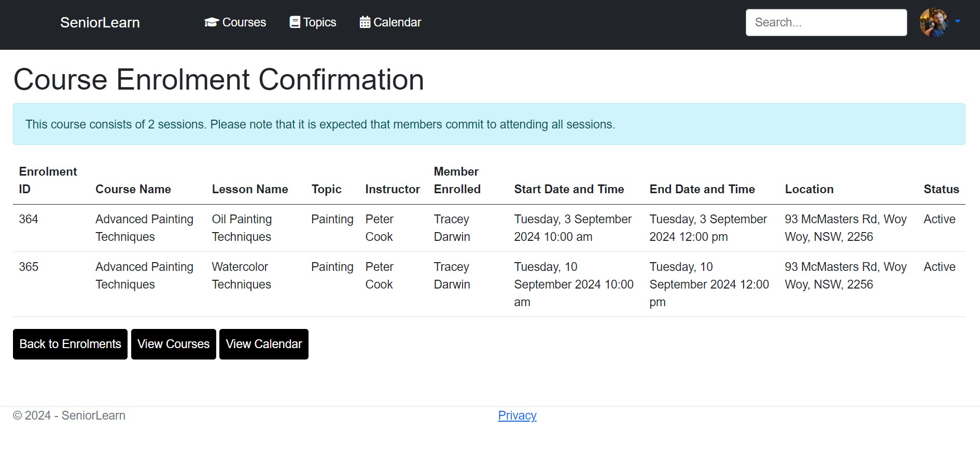The image size is (980, 460).
Task: Click the graduation cap icon beside Courses
Action: click(211, 22)
